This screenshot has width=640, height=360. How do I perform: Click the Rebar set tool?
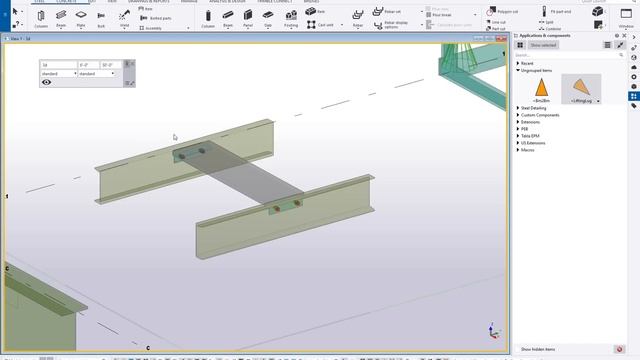point(387,11)
